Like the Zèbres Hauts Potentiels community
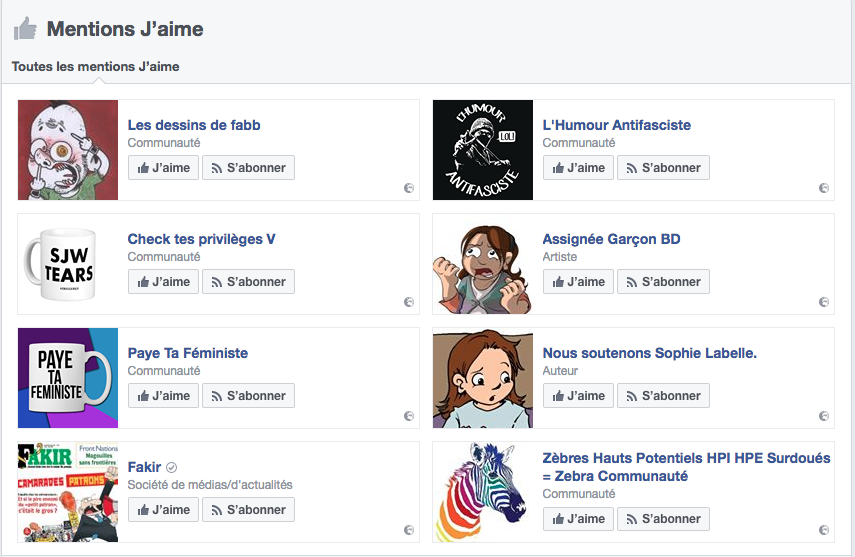The width and height of the screenshot is (855, 557). [x=579, y=519]
